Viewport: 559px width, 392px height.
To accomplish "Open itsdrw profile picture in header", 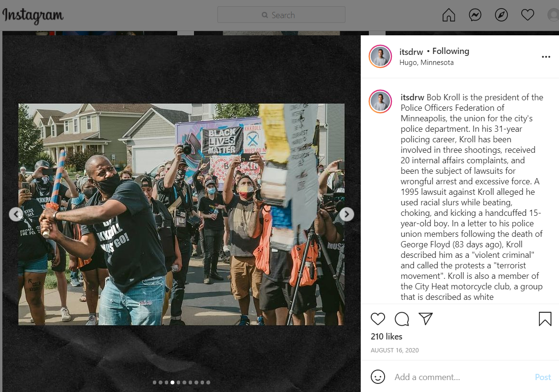I will click(x=380, y=56).
